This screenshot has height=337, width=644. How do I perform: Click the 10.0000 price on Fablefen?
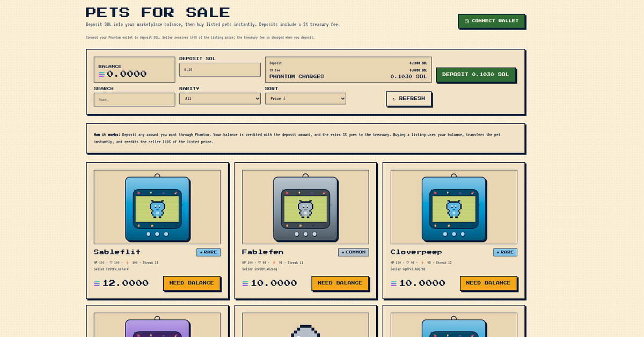pos(274,283)
